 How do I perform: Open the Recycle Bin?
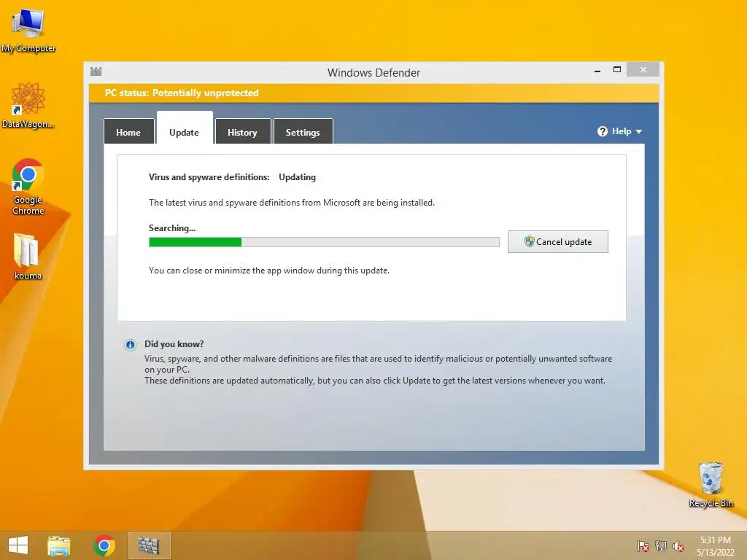[x=711, y=484]
